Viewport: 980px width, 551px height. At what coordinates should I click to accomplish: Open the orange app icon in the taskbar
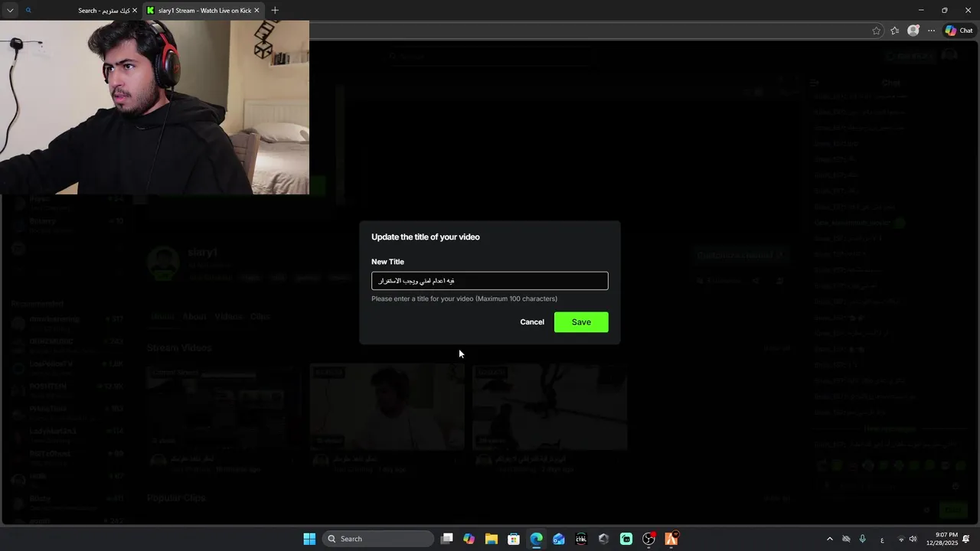point(671,539)
